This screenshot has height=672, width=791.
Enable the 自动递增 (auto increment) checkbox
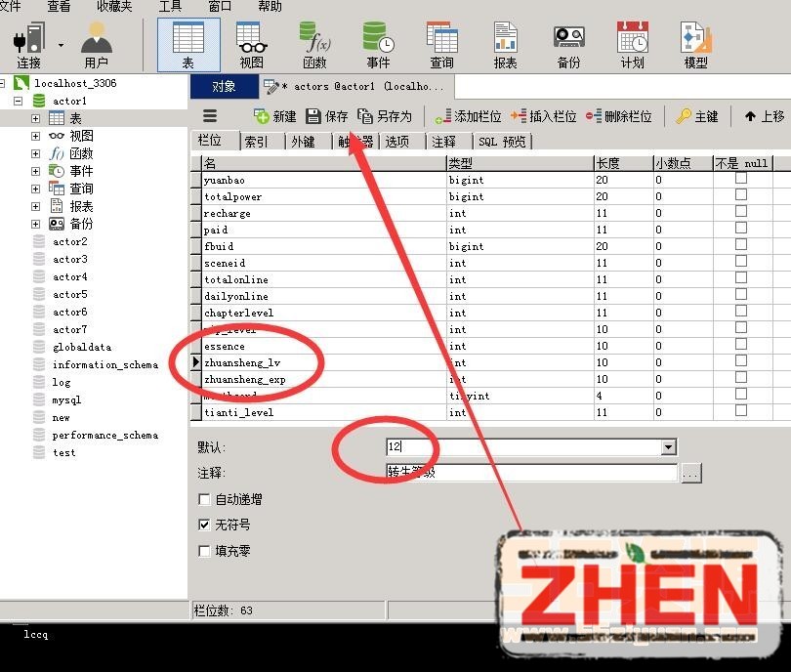pos(204,499)
